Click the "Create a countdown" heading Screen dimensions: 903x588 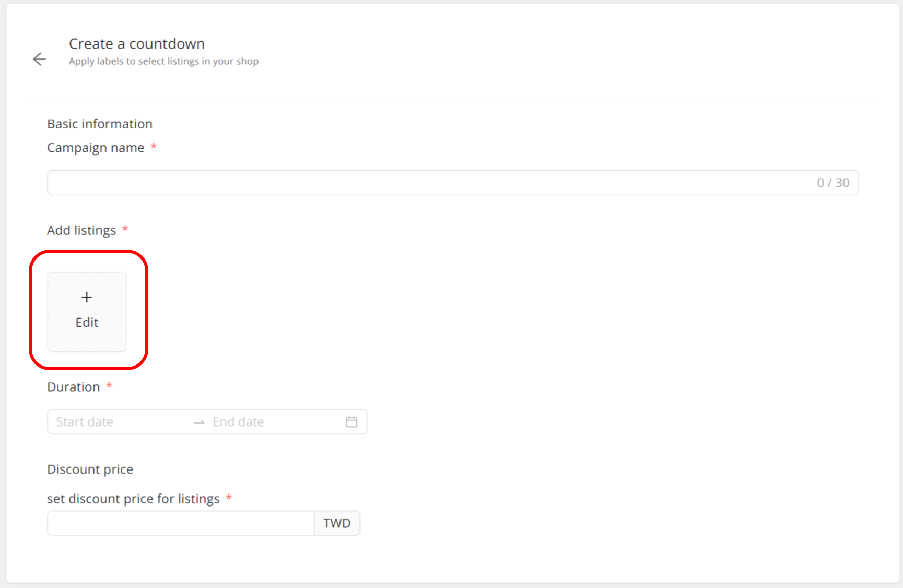point(137,44)
